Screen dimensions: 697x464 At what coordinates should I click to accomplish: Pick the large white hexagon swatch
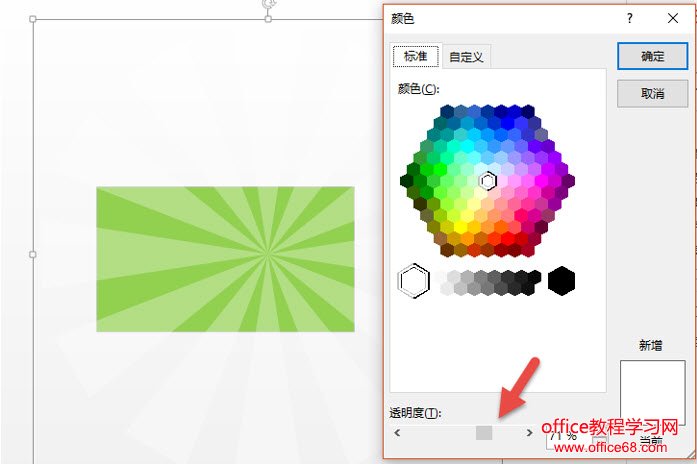pos(414,281)
